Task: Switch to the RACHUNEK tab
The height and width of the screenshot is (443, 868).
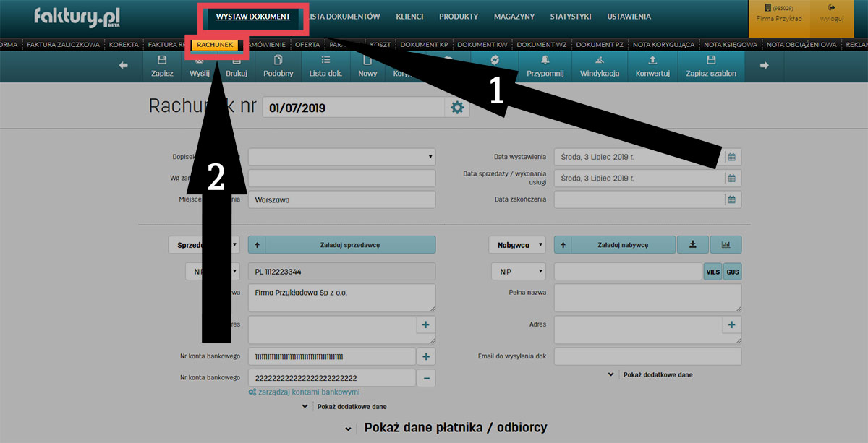Action: pyautogui.click(x=215, y=44)
